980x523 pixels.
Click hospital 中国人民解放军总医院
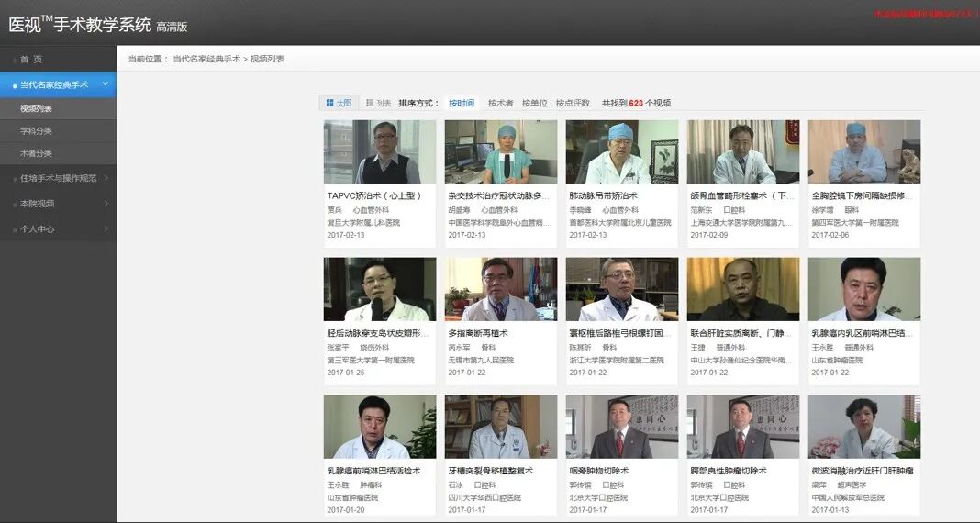click(848, 497)
